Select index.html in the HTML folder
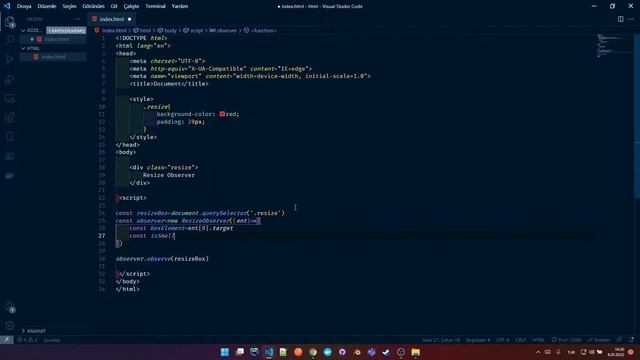 tap(53, 57)
